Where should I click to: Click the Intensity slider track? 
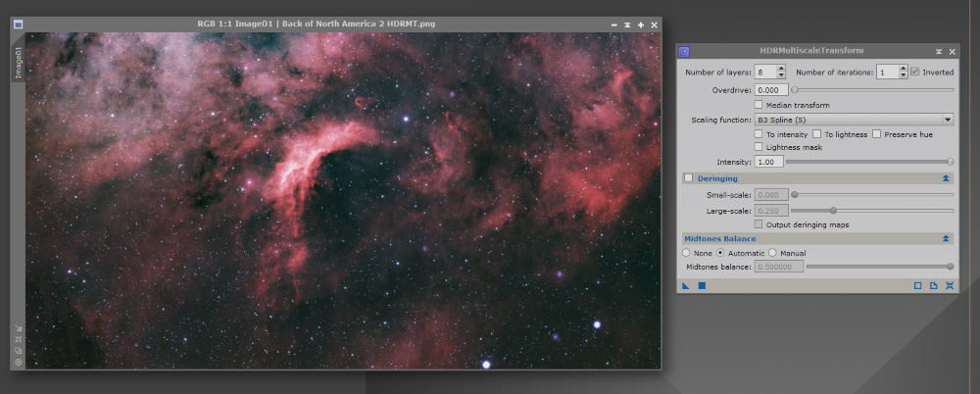click(869, 162)
